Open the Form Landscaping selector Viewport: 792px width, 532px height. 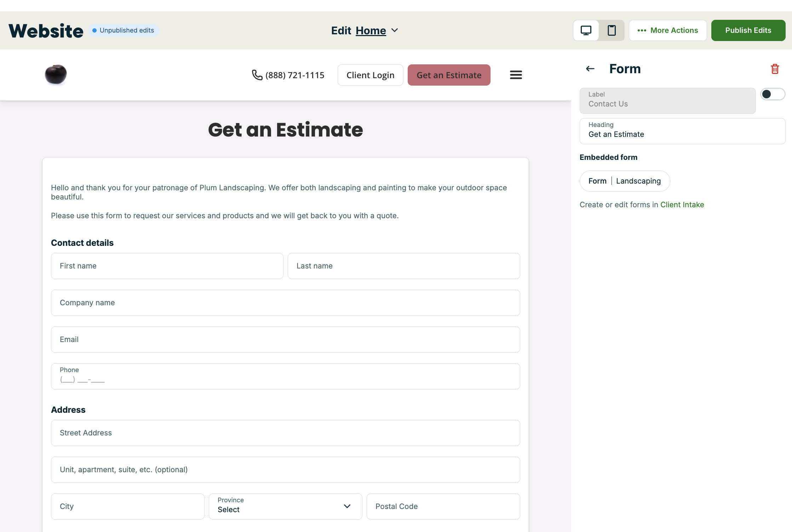click(x=625, y=181)
